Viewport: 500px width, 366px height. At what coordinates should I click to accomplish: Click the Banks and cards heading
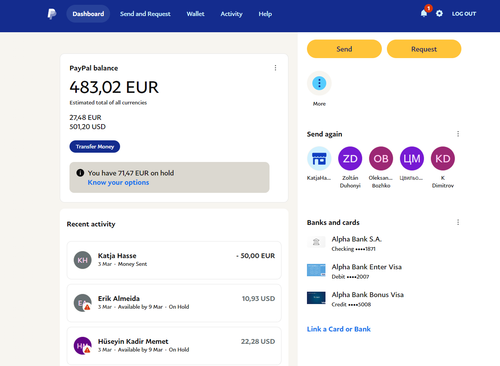tap(333, 222)
